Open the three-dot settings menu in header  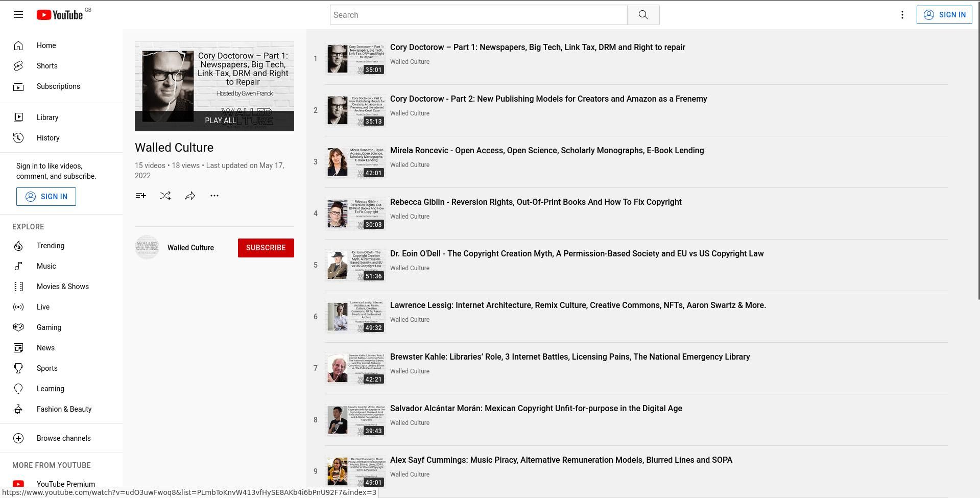click(902, 15)
